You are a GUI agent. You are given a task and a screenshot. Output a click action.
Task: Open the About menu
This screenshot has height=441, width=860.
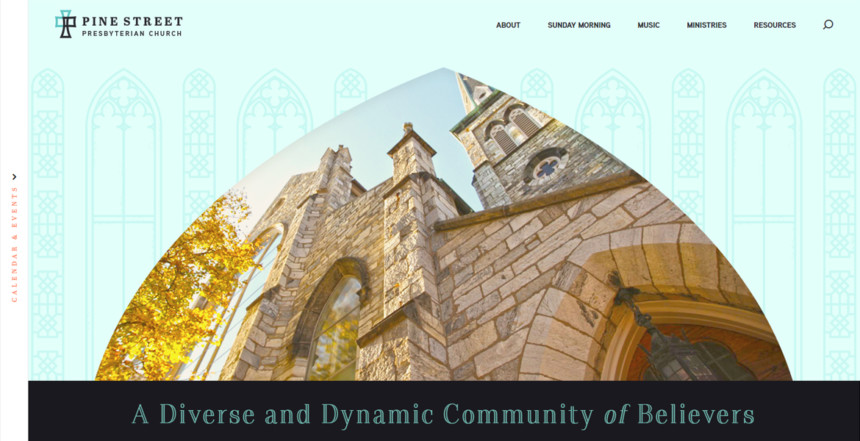coord(508,25)
